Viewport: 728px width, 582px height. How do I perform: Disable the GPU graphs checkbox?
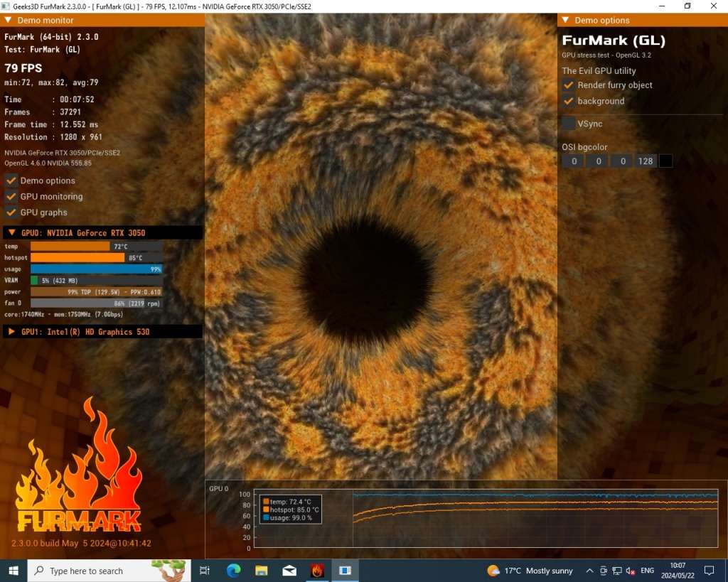[11, 212]
